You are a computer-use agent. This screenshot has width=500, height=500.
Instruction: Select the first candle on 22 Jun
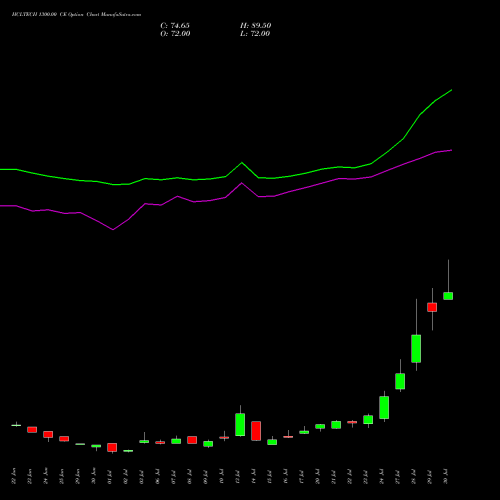click(16, 425)
